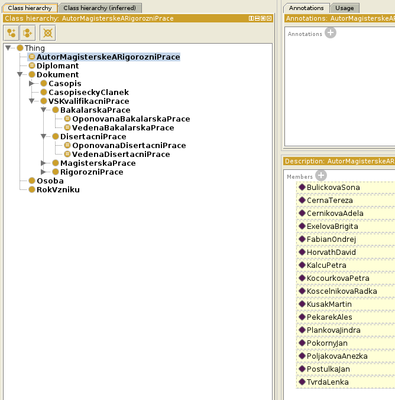
Task: Expand the Casopis class node
Action: click(x=32, y=83)
